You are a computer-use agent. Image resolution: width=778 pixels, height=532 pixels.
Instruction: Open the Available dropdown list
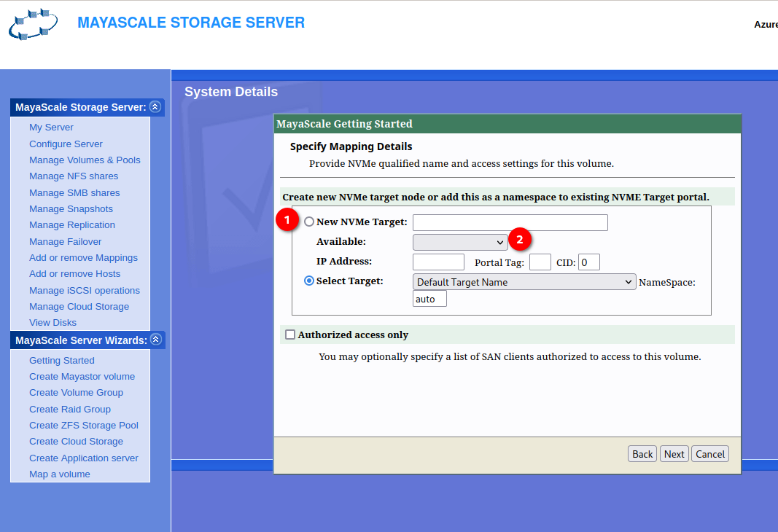(459, 242)
